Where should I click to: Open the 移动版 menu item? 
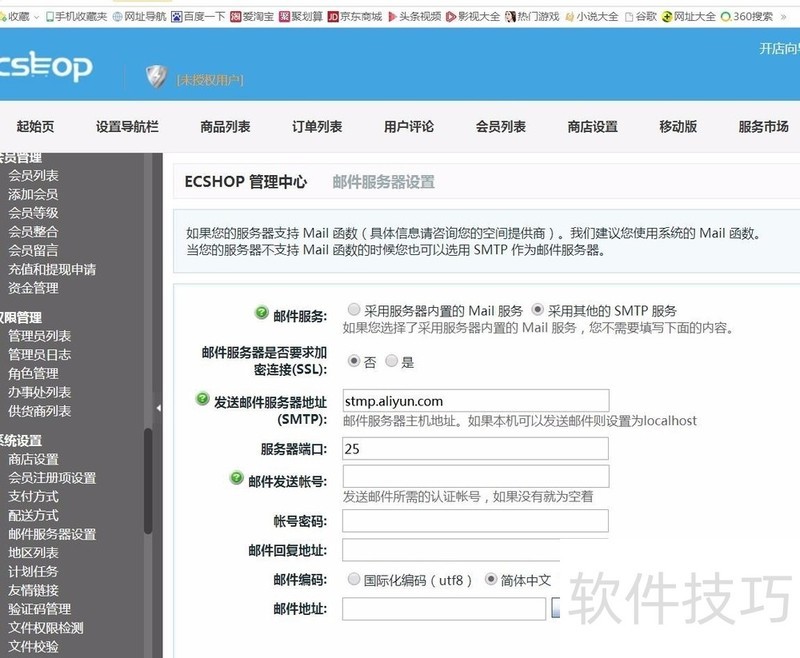[677, 127]
